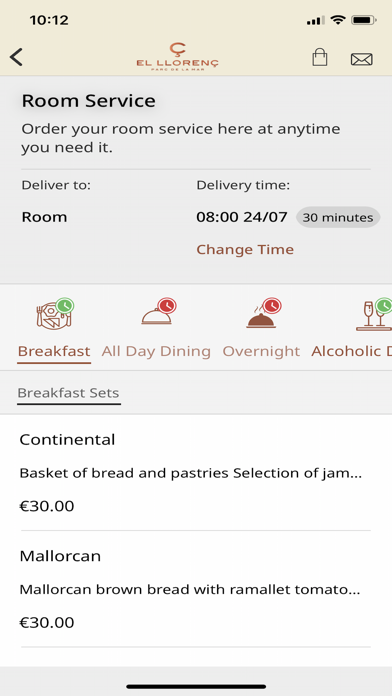
Task: Open the Alcoholic Drinks category tab
Action: point(352,351)
